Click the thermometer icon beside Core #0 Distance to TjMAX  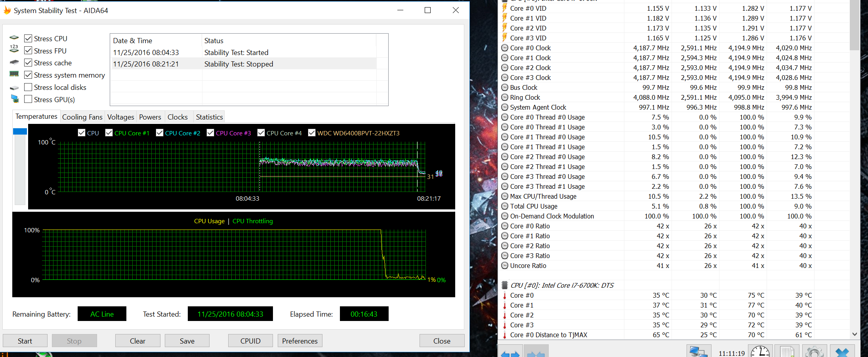[505, 335]
